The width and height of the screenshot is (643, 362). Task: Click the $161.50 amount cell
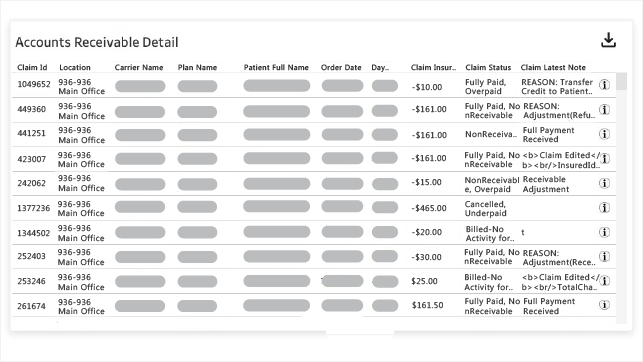pyautogui.click(x=427, y=305)
